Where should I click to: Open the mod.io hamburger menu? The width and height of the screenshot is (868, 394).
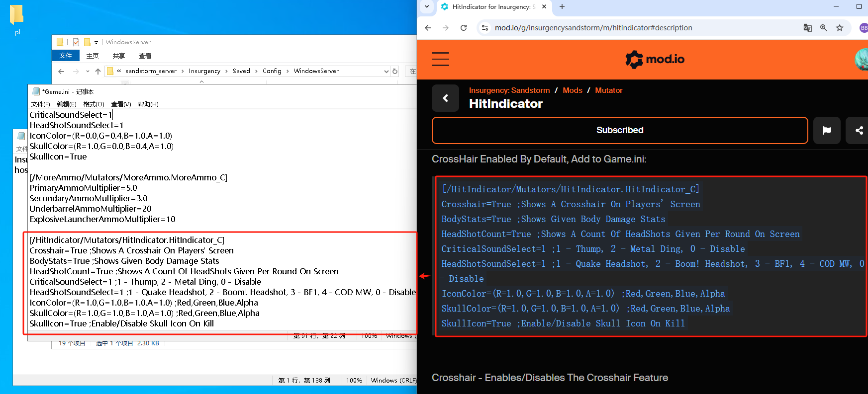(440, 59)
